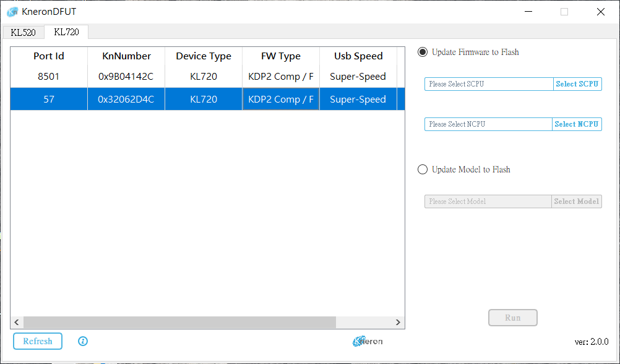
Task: Click the horizontal scrollbar thumb
Action: click(x=179, y=322)
